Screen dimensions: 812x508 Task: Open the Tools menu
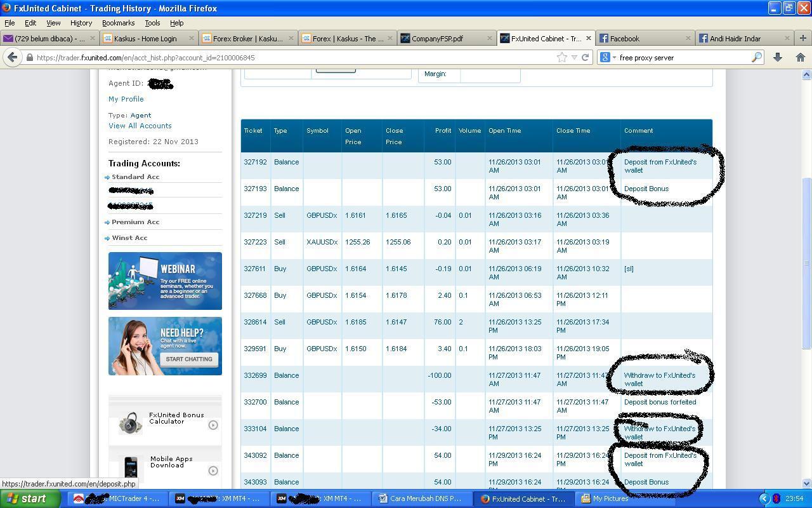[x=152, y=23]
